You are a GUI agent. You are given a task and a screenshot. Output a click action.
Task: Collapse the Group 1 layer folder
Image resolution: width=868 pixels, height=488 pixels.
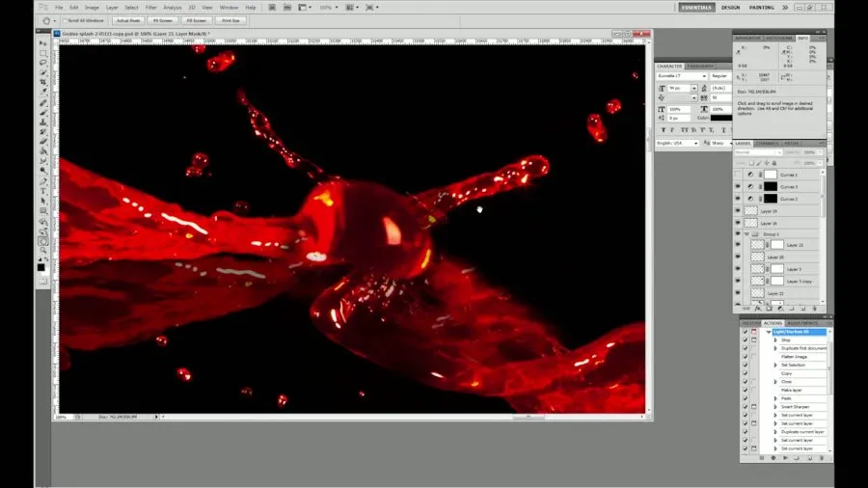point(746,233)
